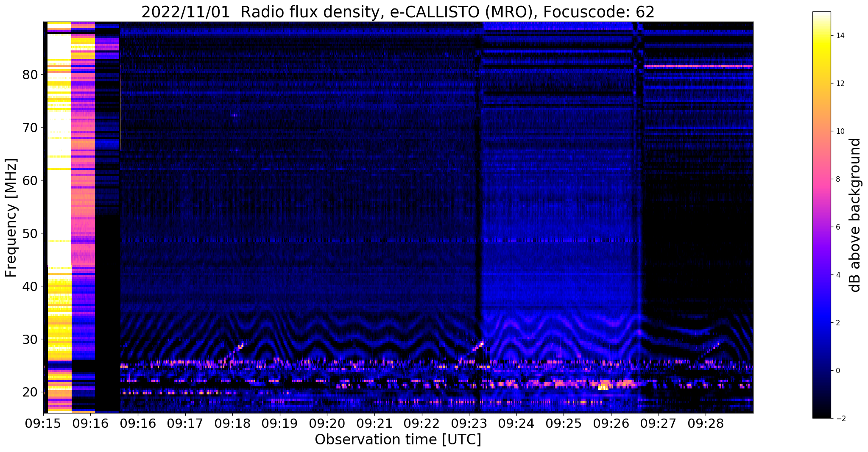
Task: Click the 09:19 time tick label
Action: click(279, 424)
